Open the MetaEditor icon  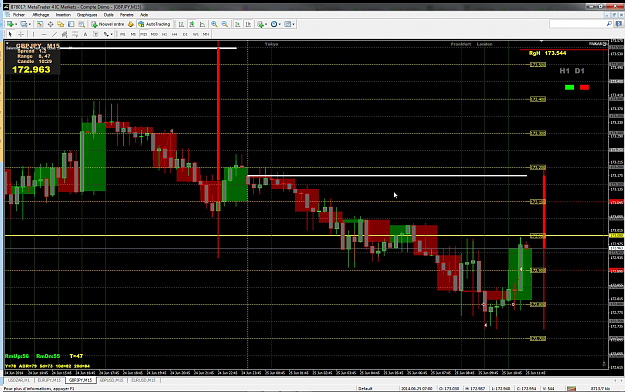[x=131, y=24]
